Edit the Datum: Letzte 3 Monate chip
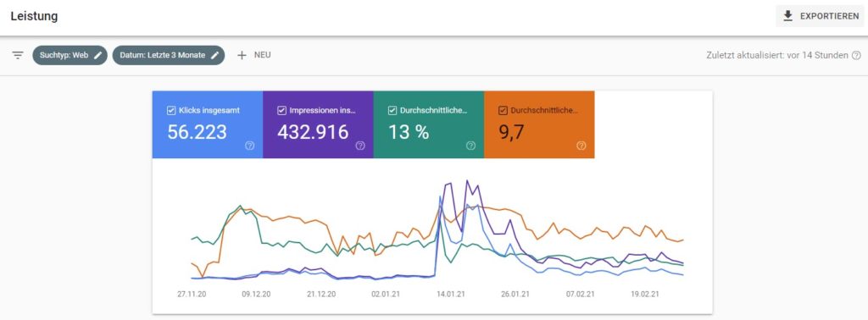Image resolution: width=868 pixels, height=320 pixels. 169,55
